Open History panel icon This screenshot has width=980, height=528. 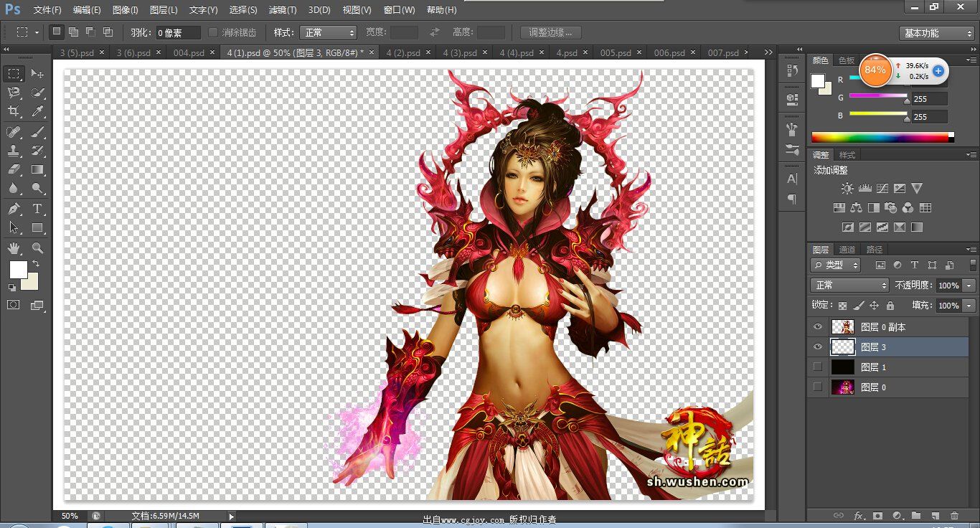[x=792, y=70]
